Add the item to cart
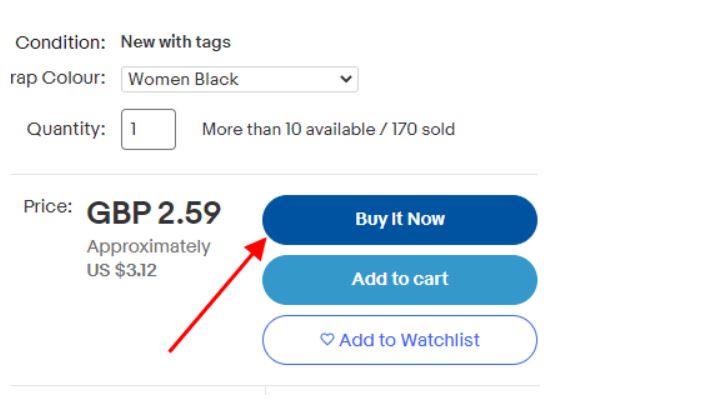This screenshot has width=703, height=411. [x=399, y=280]
